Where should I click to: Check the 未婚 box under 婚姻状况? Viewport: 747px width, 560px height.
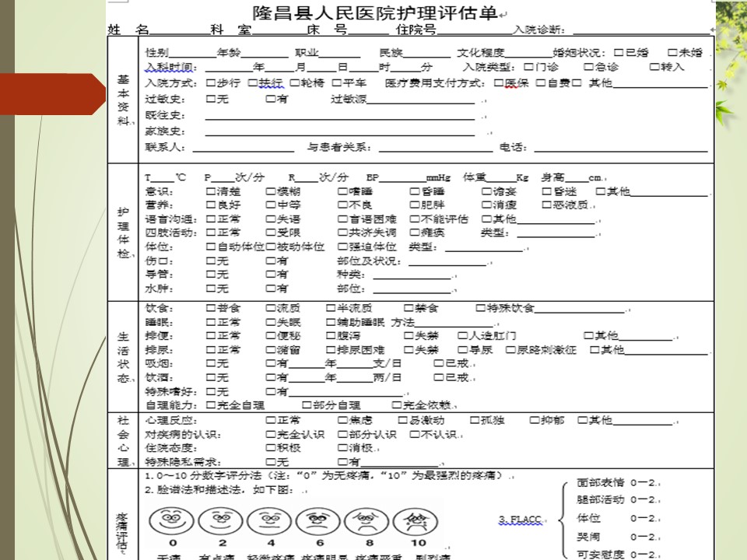[672, 52]
